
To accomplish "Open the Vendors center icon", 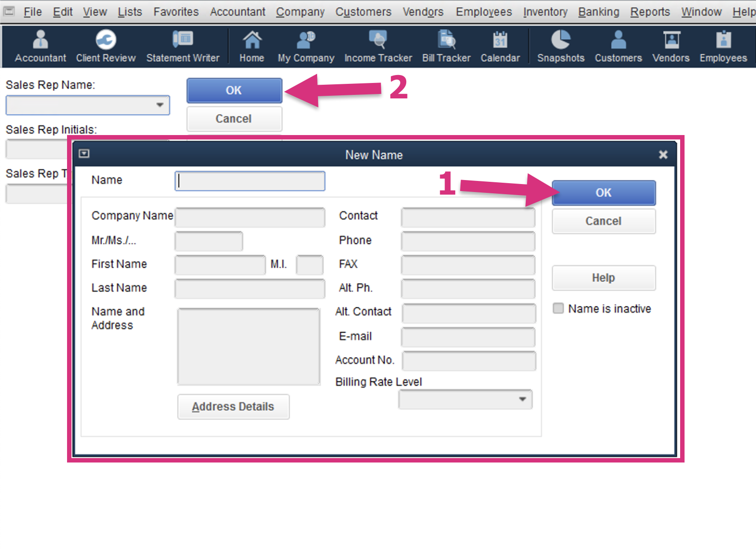I will [x=671, y=46].
